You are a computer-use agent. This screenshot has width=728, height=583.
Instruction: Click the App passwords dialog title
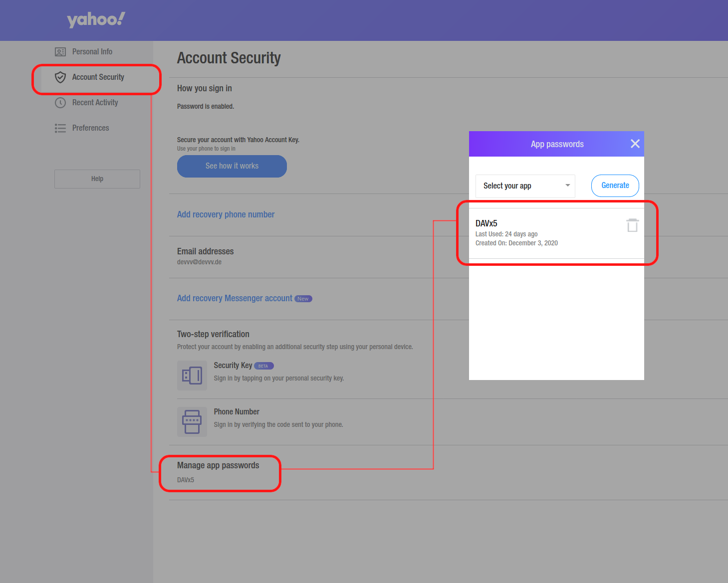(x=557, y=144)
